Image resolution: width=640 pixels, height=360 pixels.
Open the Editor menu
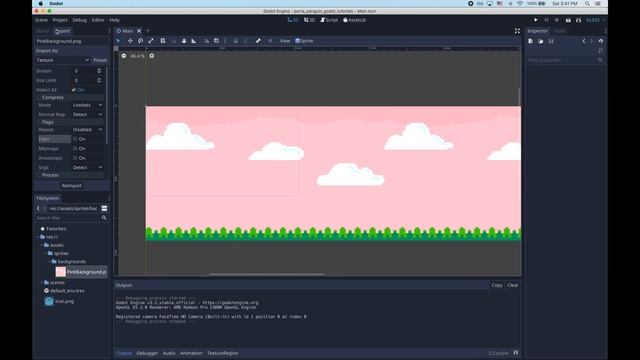(x=98, y=20)
